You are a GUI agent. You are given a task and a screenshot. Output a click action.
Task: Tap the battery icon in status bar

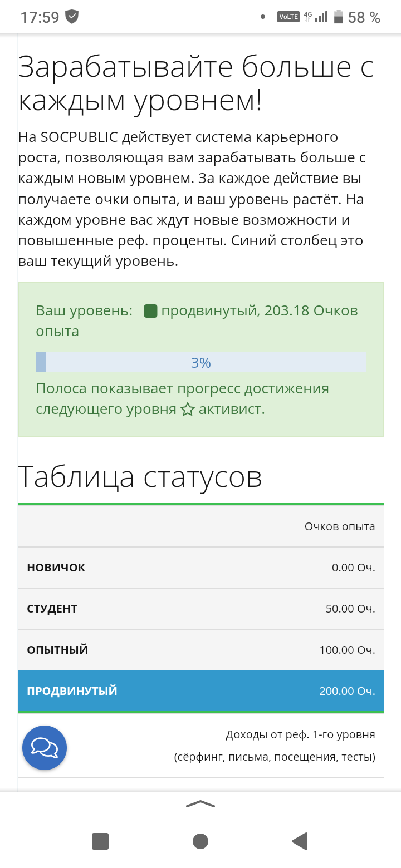point(338,17)
